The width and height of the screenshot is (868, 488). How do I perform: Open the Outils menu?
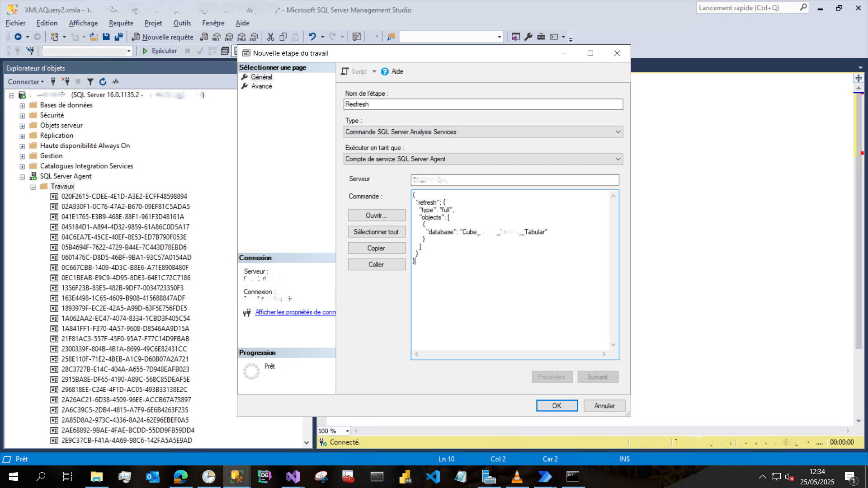[182, 23]
